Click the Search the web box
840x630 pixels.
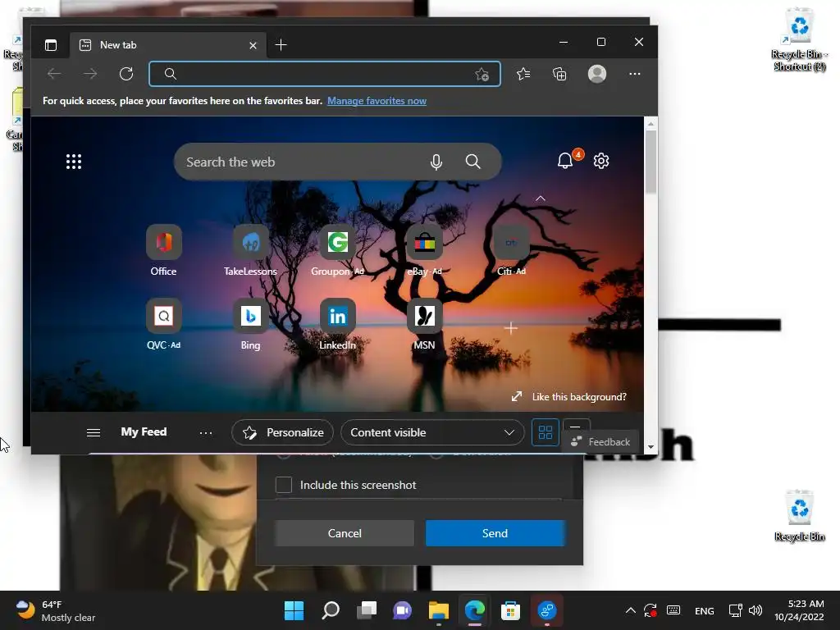pyautogui.click(x=337, y=162)
